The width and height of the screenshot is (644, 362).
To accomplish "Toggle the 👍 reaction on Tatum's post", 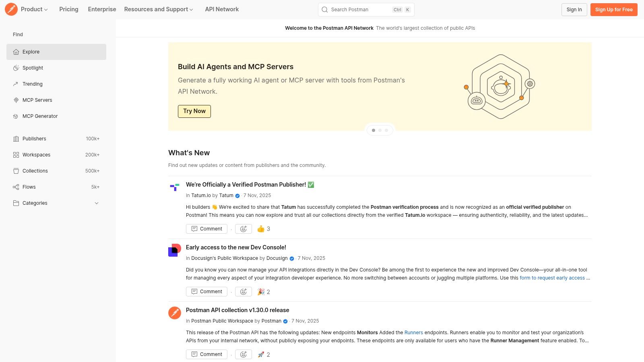I will pos(263,228).
